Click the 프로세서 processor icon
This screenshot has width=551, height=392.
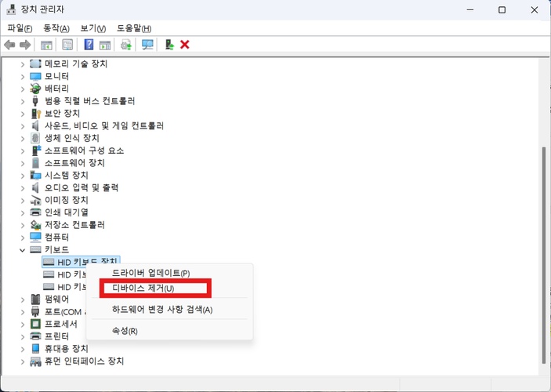coord(35,324)
